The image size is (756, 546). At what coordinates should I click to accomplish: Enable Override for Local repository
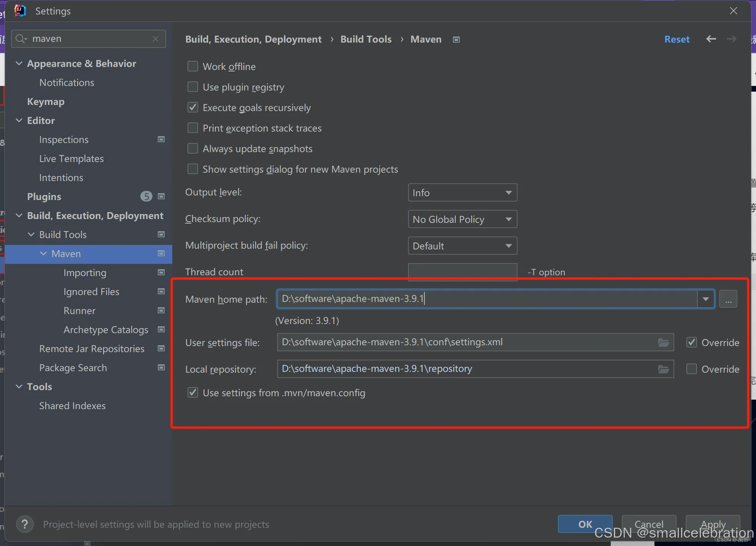tap(691, 368)
